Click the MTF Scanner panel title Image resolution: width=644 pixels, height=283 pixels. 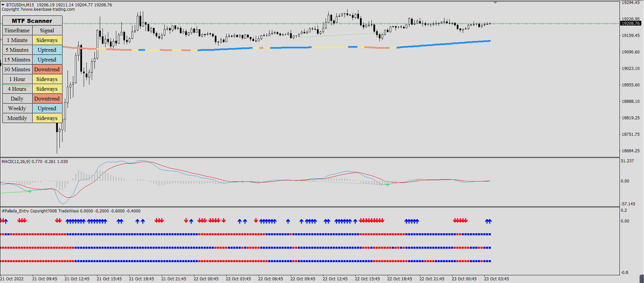click(32, 21)
